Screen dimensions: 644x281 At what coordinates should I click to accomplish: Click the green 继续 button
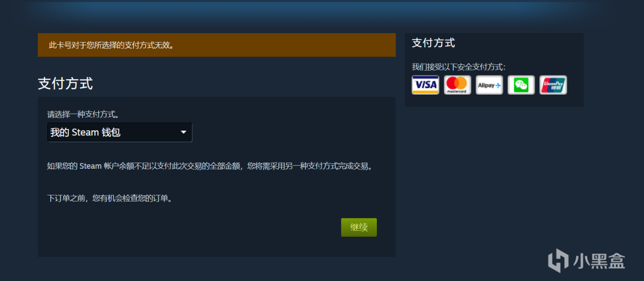[359, 227]
